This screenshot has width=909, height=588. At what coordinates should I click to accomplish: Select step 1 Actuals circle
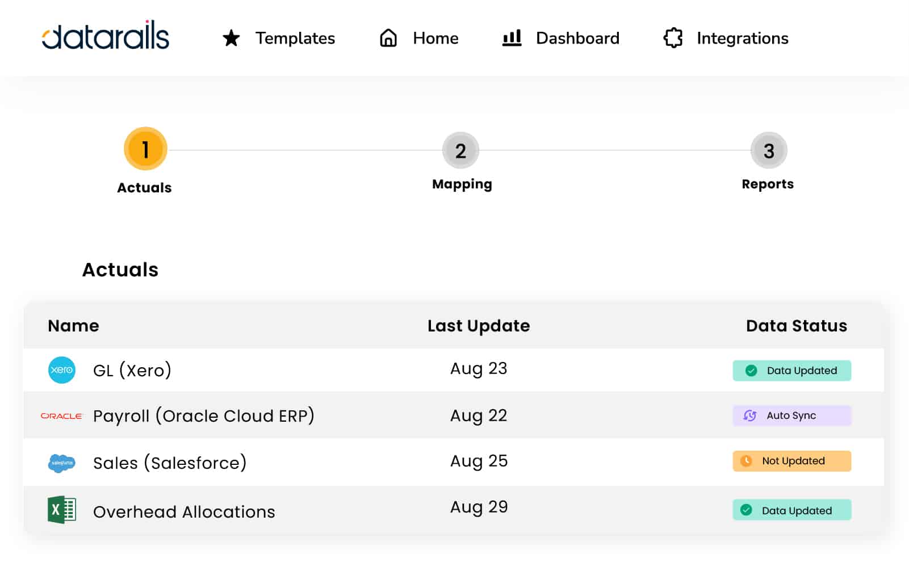[145, 149]
